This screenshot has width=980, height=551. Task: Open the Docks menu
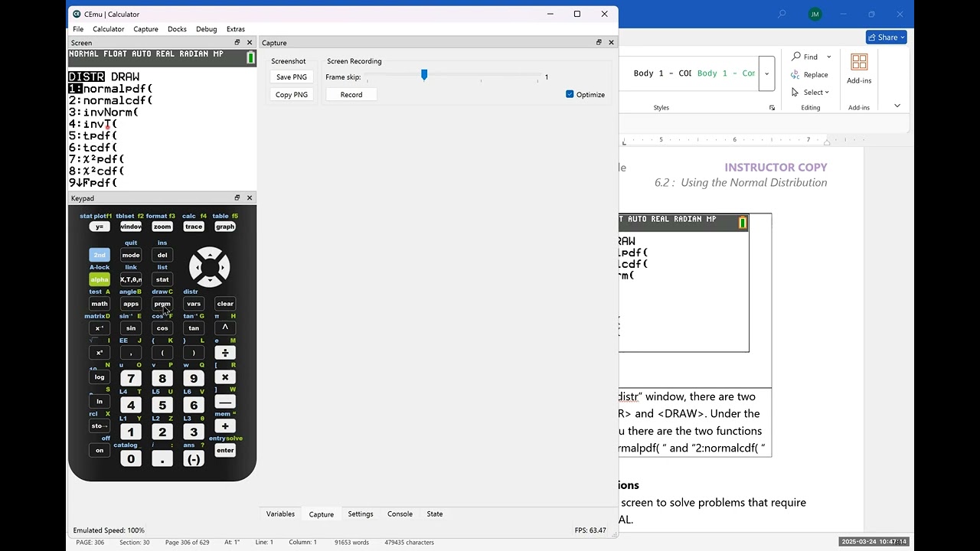click(177, 29)
